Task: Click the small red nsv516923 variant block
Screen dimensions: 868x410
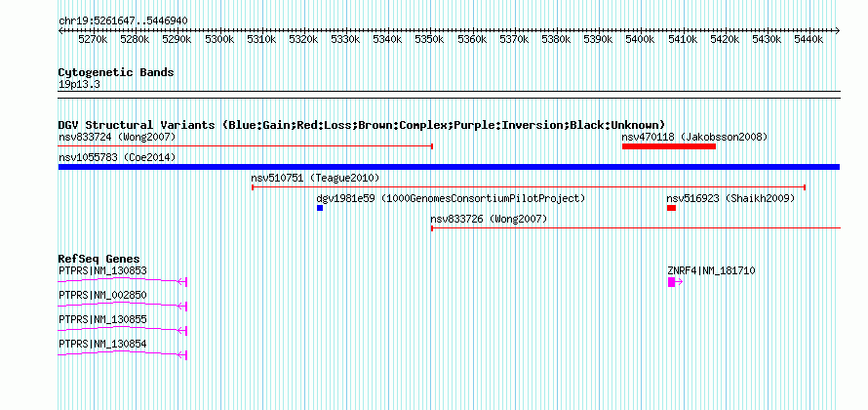Action: point(672,208)
